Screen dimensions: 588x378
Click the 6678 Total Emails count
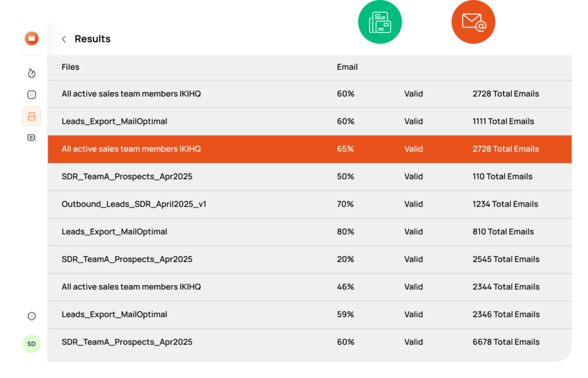click(506, 342)
